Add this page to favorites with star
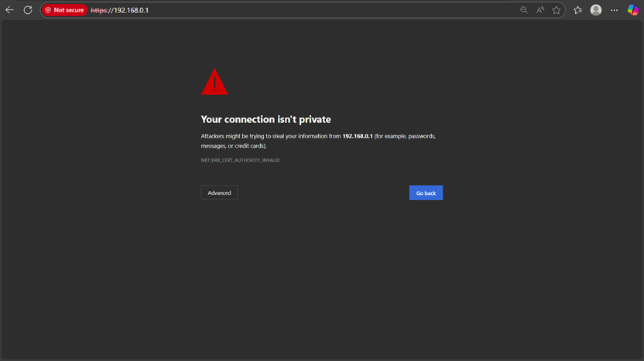The height and width of the screenshot is (361, 644). pos(556,10)
